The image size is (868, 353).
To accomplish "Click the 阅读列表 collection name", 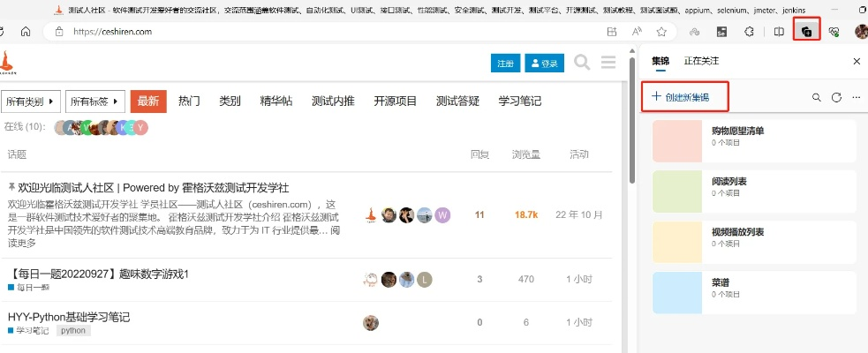I will 729,182.
